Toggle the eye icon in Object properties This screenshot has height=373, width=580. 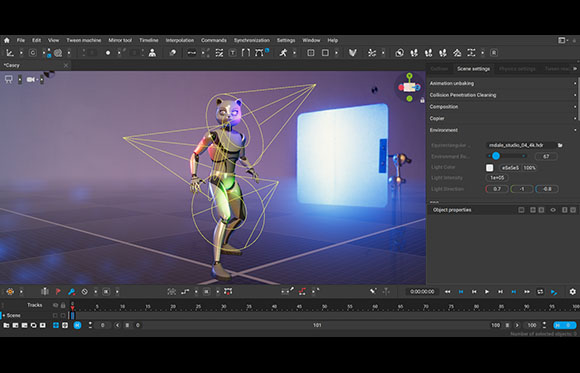click(553, 210)
